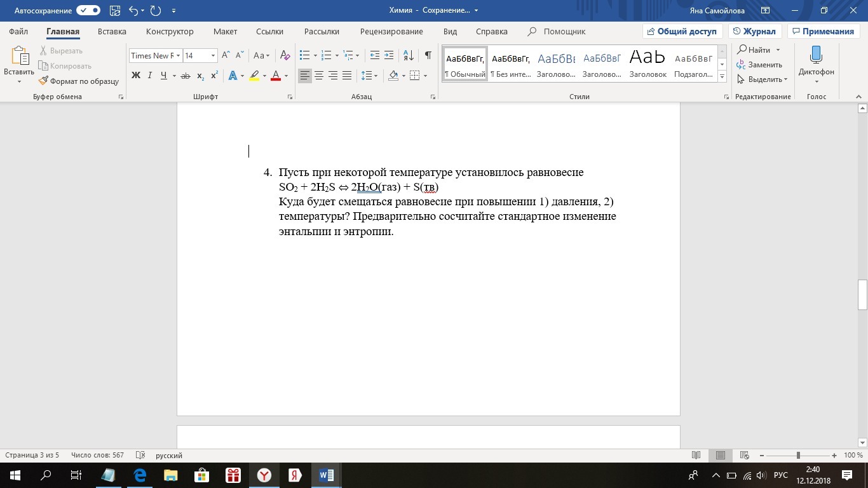Start a bulleted list

pos(305,55)
